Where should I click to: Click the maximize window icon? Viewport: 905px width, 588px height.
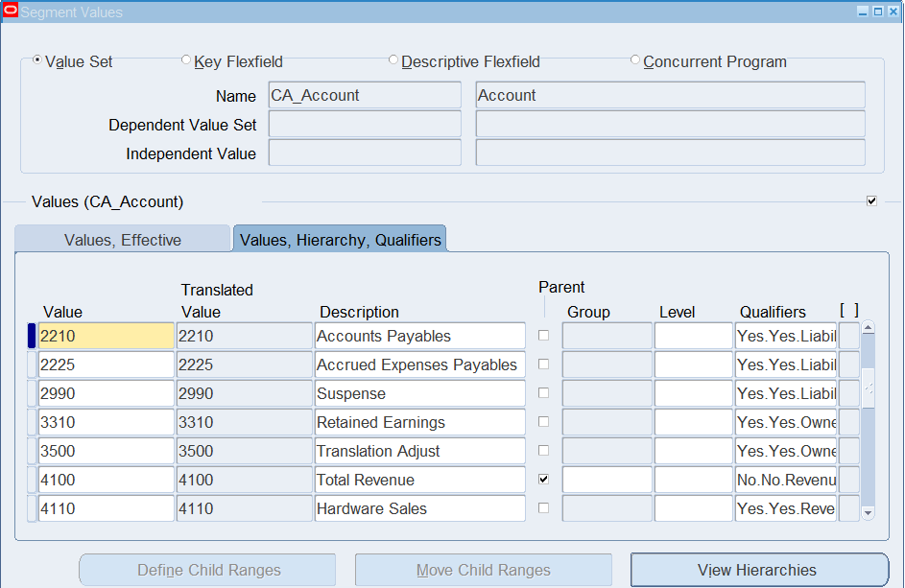coord(878,12)
